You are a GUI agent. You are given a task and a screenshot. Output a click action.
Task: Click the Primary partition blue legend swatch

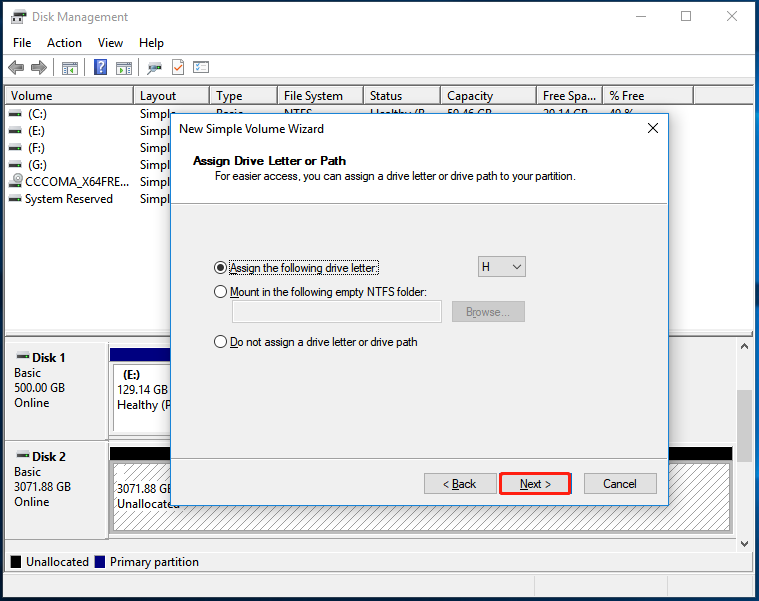pyautogui.click(x=100, y=561)
